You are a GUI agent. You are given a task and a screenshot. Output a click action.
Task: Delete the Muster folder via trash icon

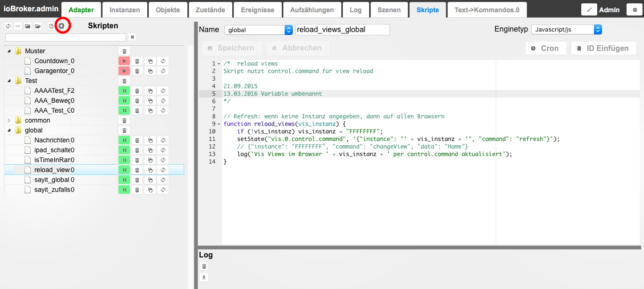click(124, 51)
